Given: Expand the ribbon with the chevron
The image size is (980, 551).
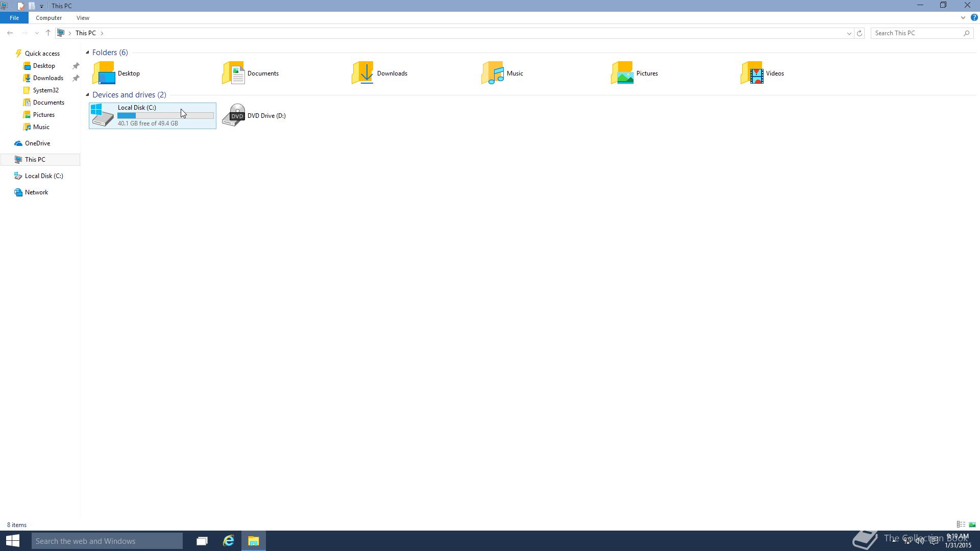Looking at the screenshot, I should click(x=963, y=18).
